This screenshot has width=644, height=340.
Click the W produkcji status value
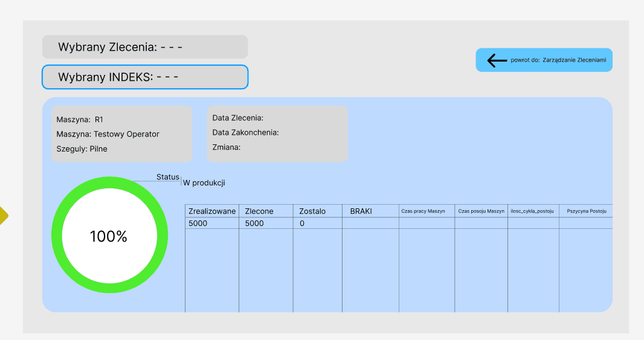204,183
